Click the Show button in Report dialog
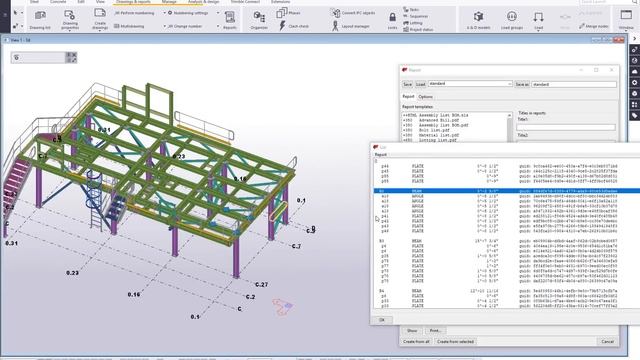 click(412, 331)
